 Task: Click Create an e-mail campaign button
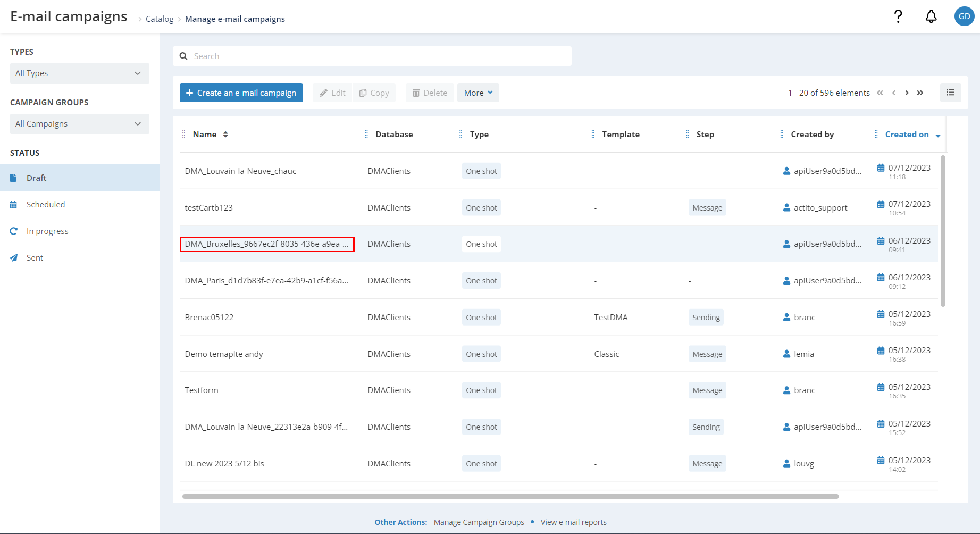pos(241,93)
